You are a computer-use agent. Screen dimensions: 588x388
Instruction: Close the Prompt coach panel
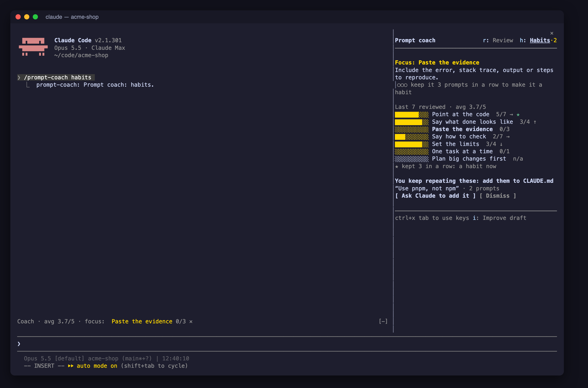point(552,33)
